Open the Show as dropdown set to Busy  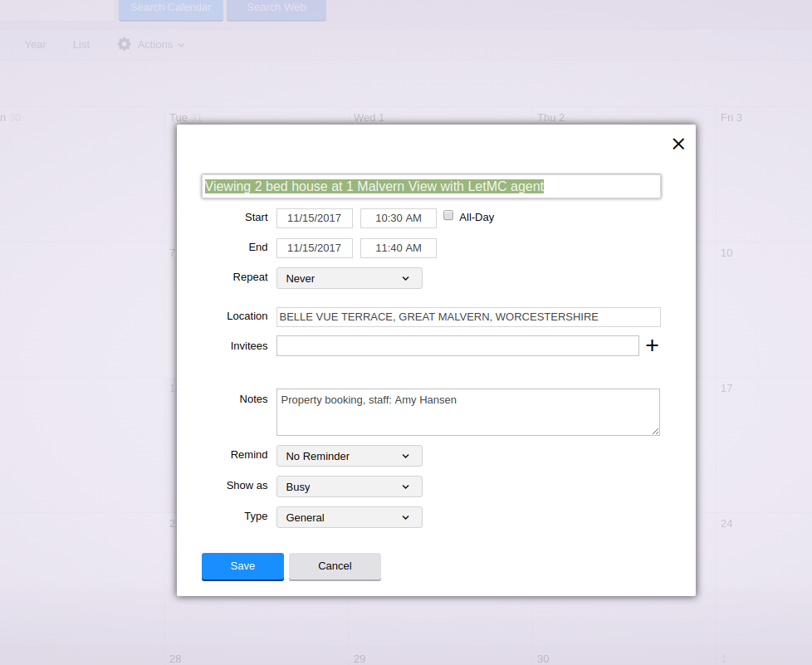[349, 487]
